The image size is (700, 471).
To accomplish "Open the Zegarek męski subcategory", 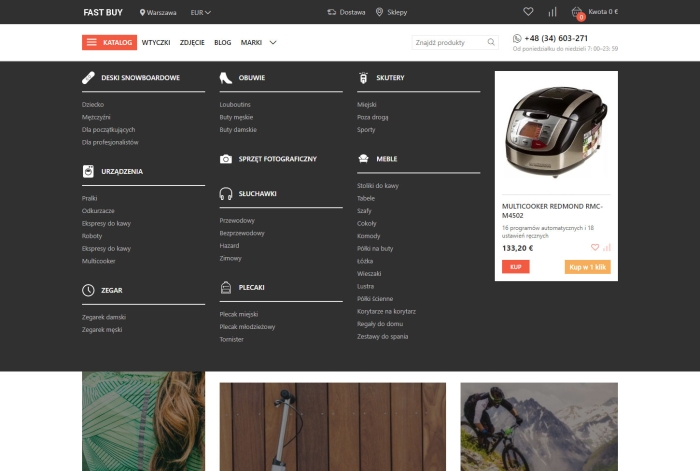I will tap(102, 329).
